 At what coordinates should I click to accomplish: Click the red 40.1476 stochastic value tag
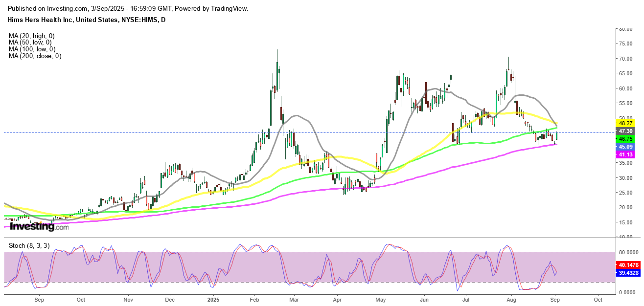pyautogui.click(x=628, y=266)
